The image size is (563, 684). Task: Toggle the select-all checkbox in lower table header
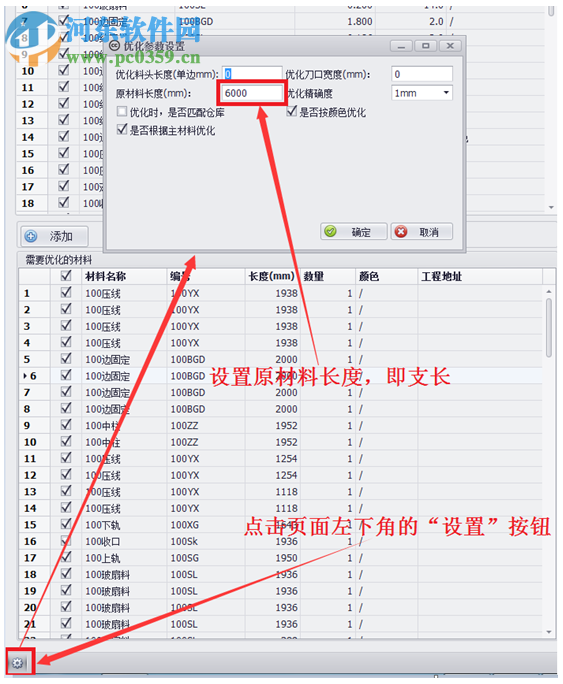[x=66, y=276]
